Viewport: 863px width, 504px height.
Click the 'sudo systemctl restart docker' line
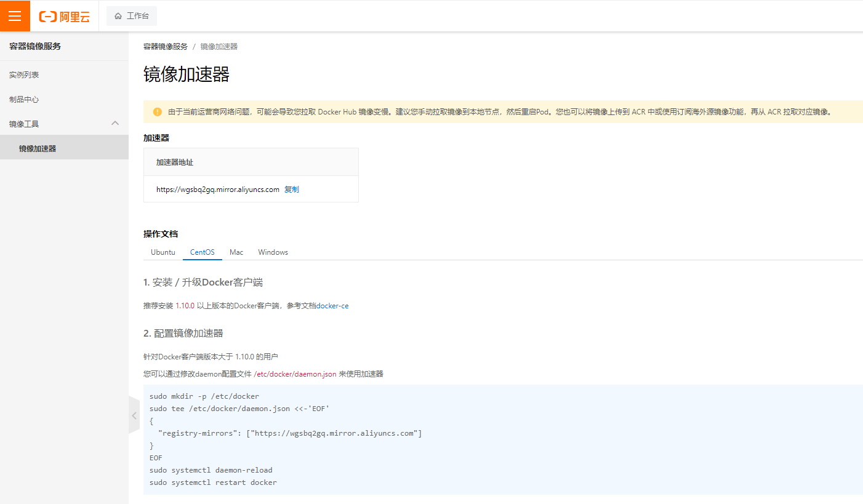[213, 482]
